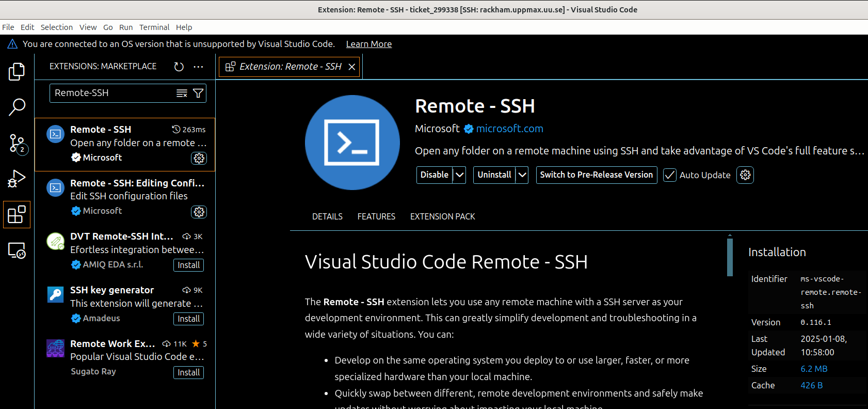Open Extensions view more actions menu
Image resolution: width=868 pixels, height=409 pixels.
pyautogui.click(x=198, y=67)
